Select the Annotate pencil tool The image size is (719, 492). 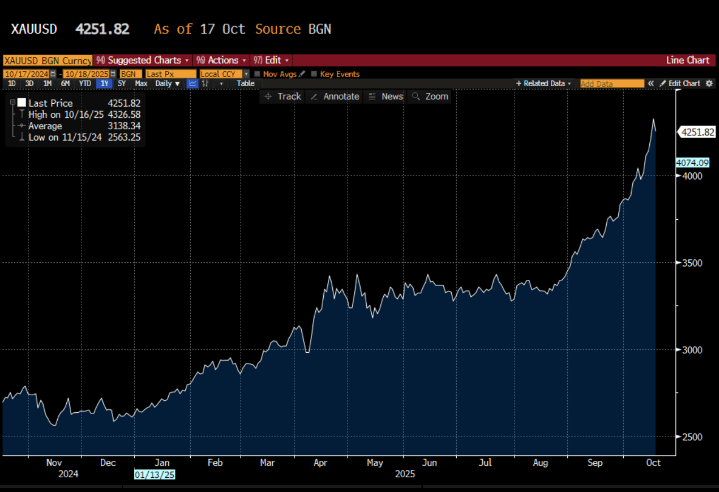pos(333,96)
